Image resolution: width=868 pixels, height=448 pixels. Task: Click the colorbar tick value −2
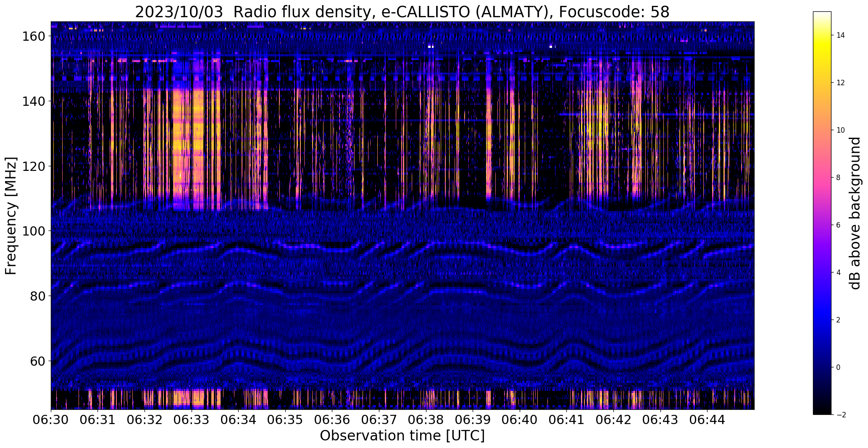841,415
